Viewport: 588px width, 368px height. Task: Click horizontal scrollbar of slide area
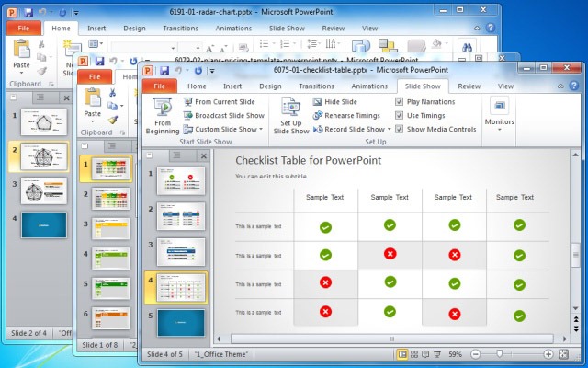tap(391, 339)
